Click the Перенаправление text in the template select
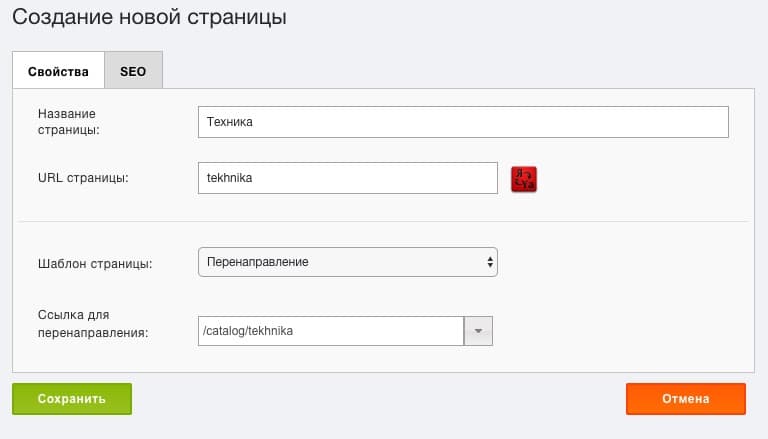Image resolution: width=768 pixels, height=439 pixels. (258, 262)
